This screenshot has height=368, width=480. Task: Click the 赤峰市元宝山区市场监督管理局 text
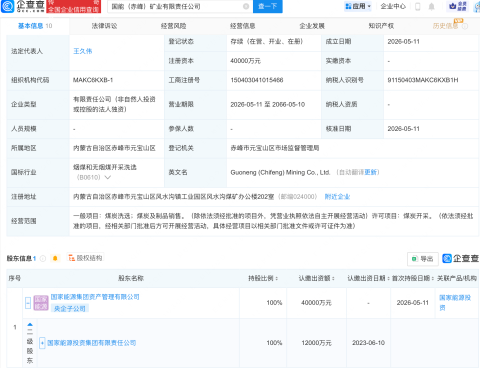(275, 148)
